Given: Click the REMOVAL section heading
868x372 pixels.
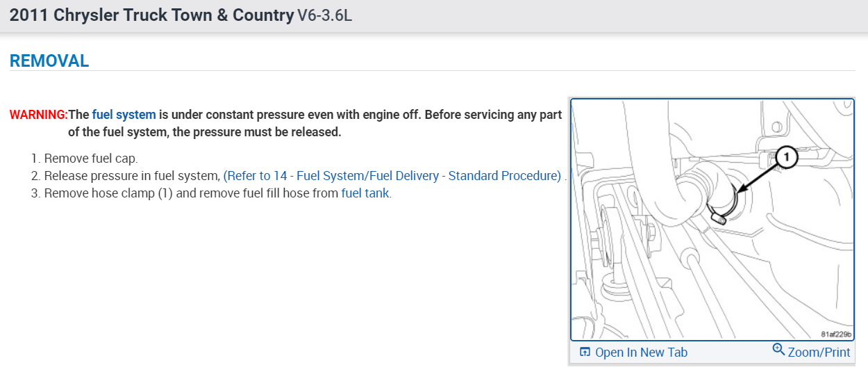Looking at the screenshot, I should 49,61.
